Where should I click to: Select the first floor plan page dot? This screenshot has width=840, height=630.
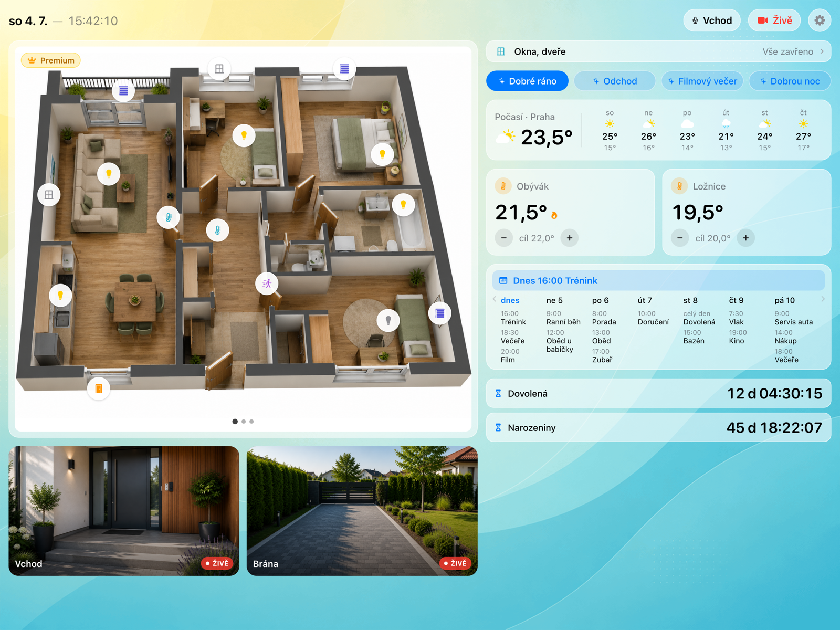coord(235,422)
